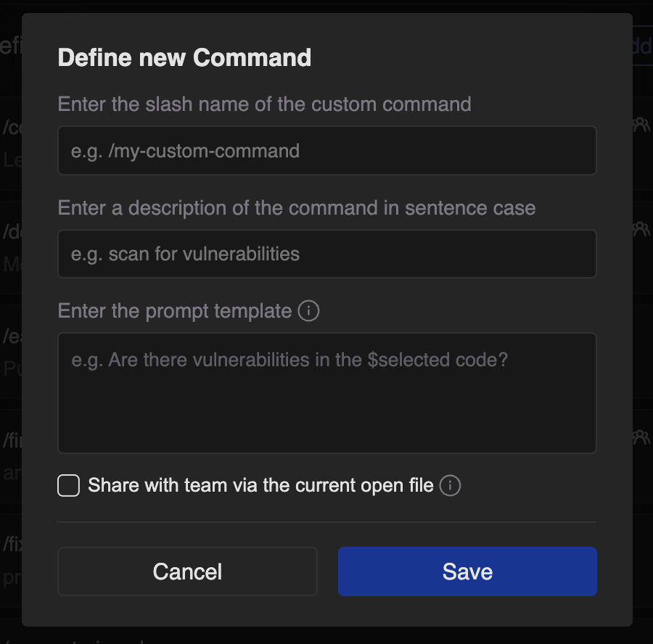This screenshot has width=653, height=644.
Task: Focus the prompt template text area
Action: point(326,392)
